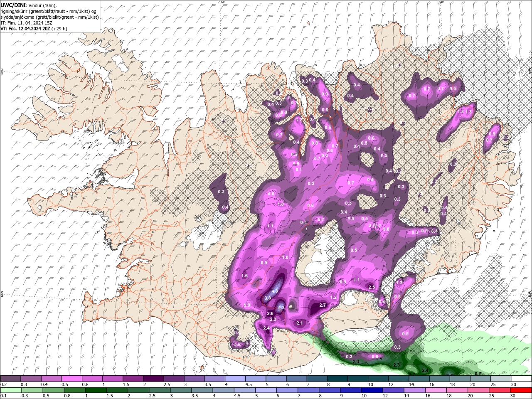Viewport: 532px width, 399px height.
Task: Pick the dark teal 8–9 snow legend swatch
Action: pyautogui.click(x=337, y=379)
